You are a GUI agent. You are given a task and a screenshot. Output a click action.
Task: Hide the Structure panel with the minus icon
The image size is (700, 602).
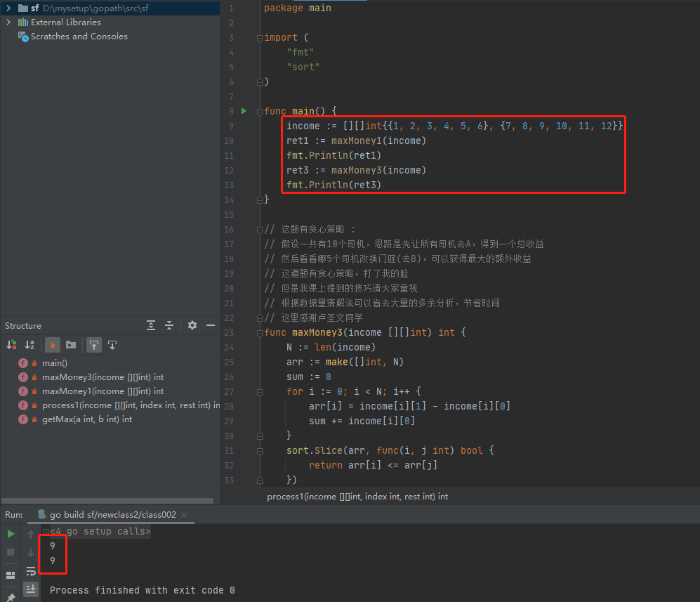click(211, 325)
